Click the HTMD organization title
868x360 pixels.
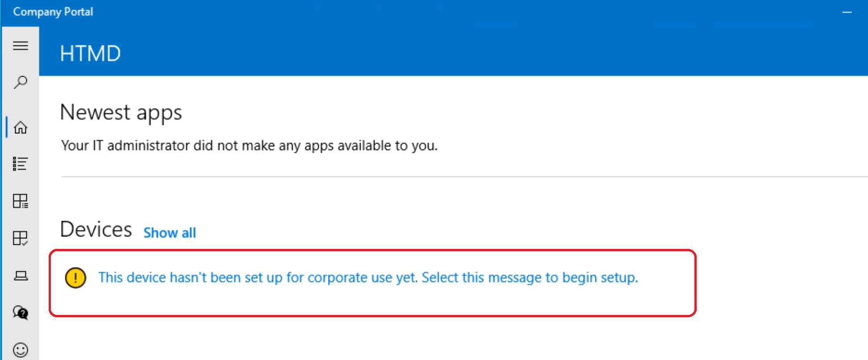(91, 54)
